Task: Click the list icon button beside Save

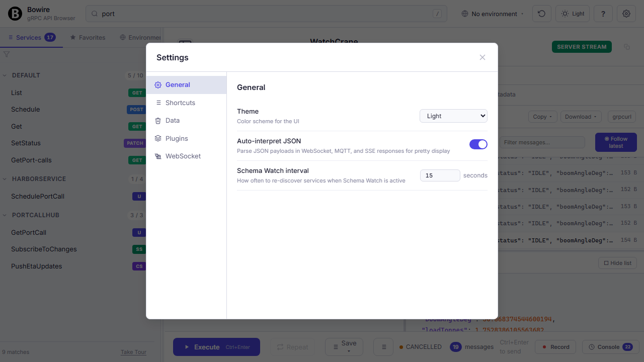Action: click(x=383, y=347)
